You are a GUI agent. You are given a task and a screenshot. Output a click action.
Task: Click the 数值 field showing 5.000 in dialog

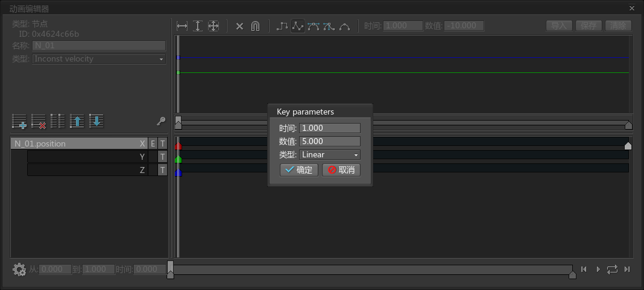click(330, 141)
